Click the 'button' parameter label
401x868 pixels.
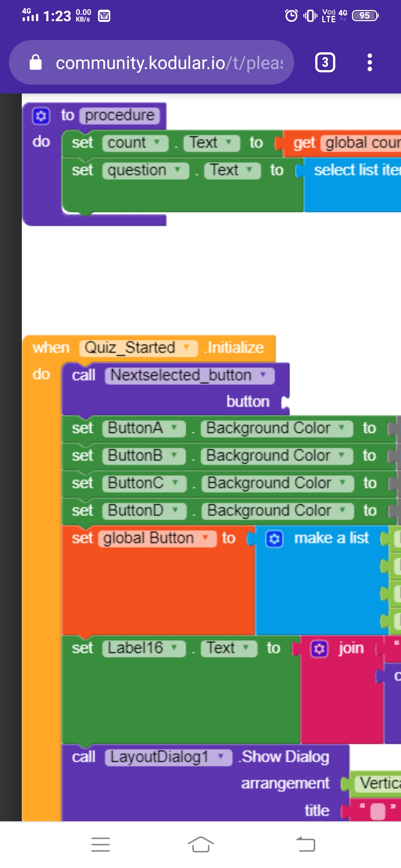[248, 402]
